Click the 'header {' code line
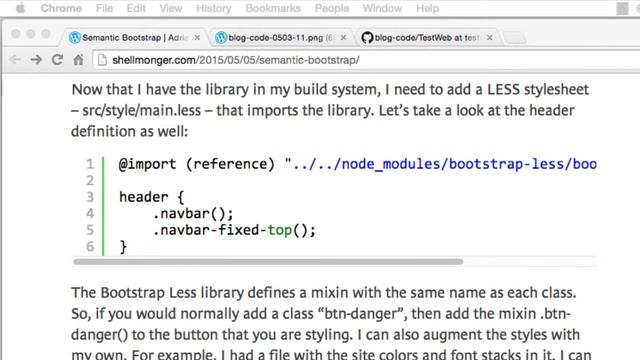Image resolution: width=640 pixels, height=360 pixels. point(151,197)
